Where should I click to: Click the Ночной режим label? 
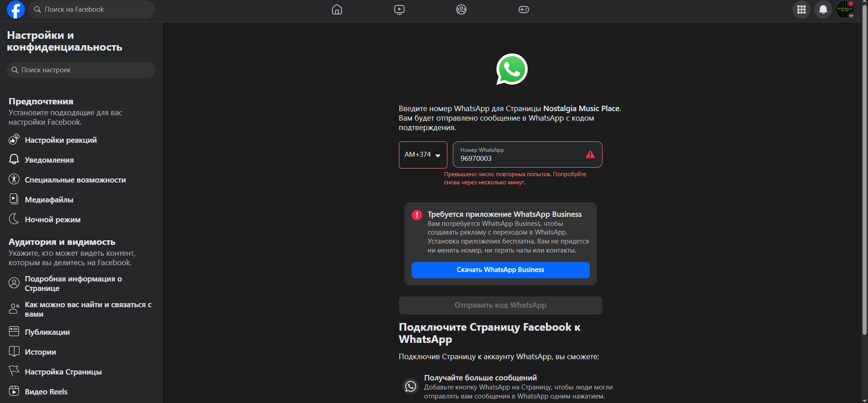pyautogui.click(x=52, y=220)
